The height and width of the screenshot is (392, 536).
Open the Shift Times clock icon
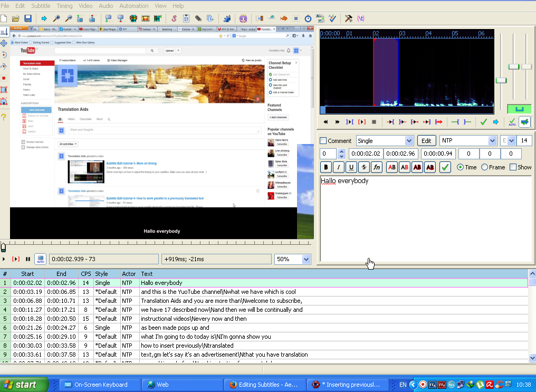pos(308,18)
